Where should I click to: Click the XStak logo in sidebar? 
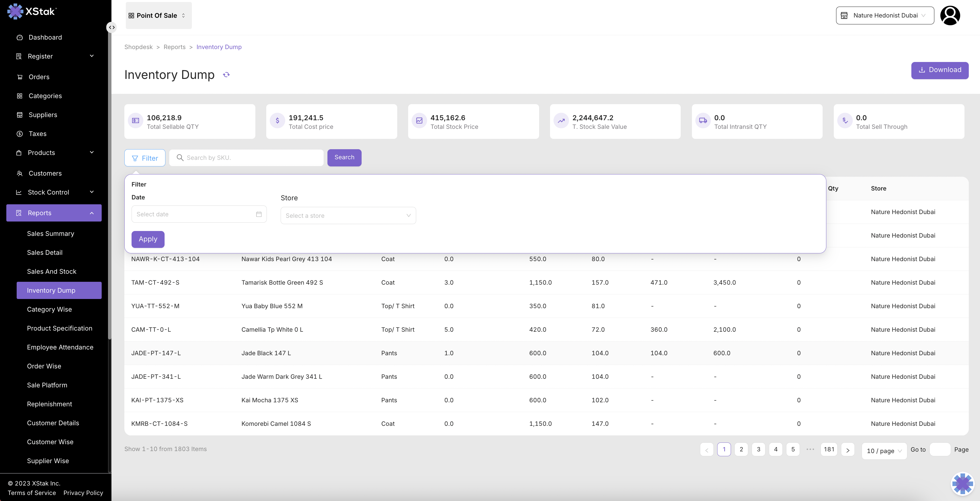pos(32,11)
